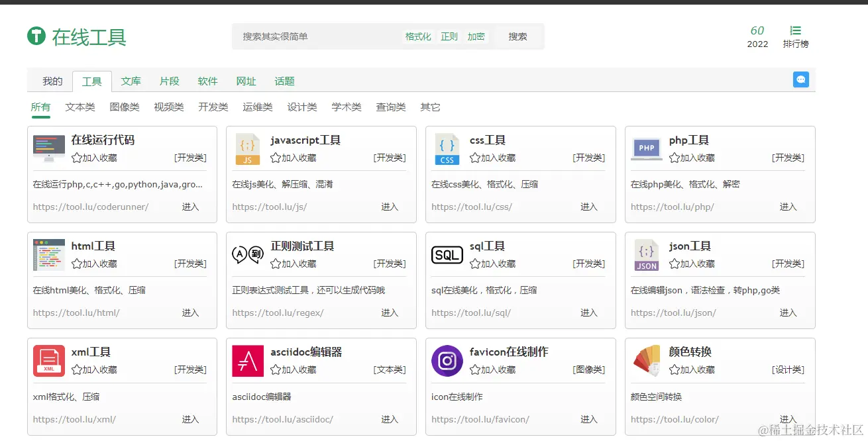Click the favicon在线制作 purple camera icon
The image size is (868, 441).
(447, 361)
